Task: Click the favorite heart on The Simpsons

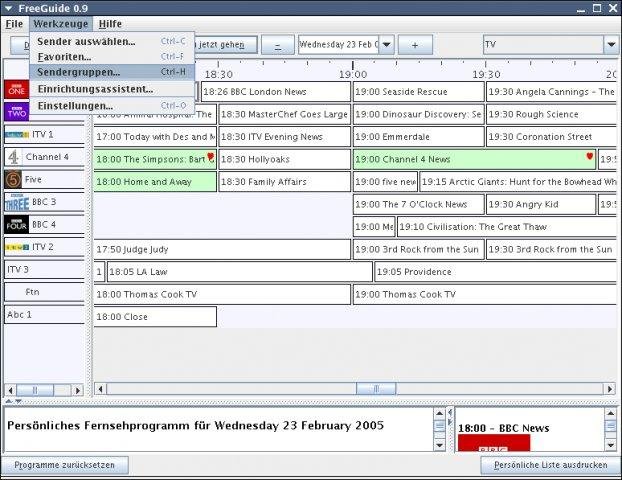Action: point(210,157)
